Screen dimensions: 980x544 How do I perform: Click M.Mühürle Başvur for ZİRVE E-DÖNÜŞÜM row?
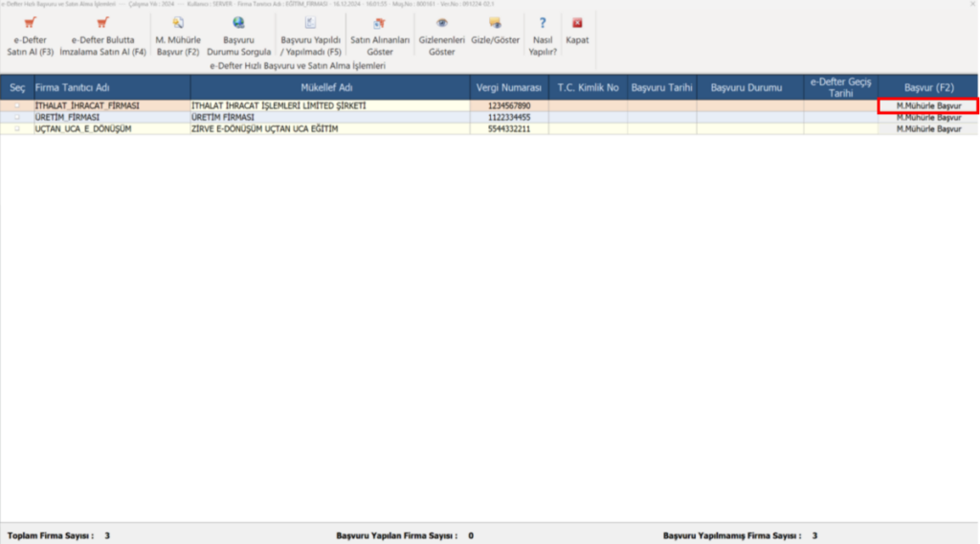(928, 128)
